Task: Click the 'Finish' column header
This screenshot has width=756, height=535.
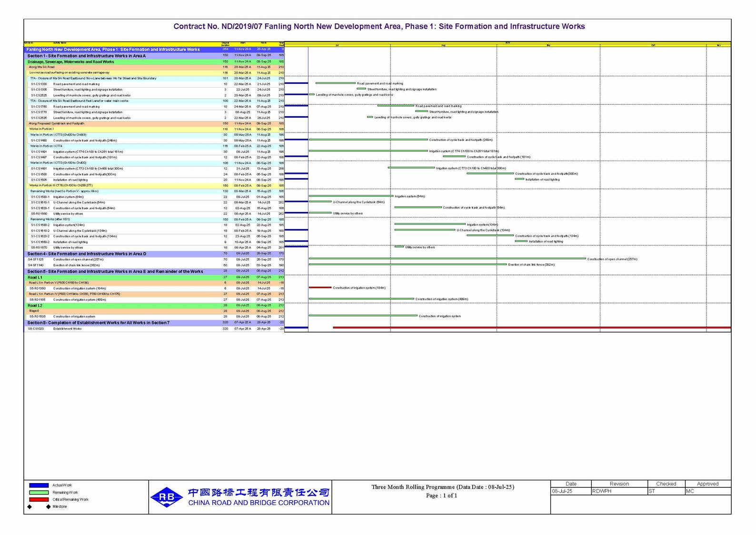Action: [264, 43]
